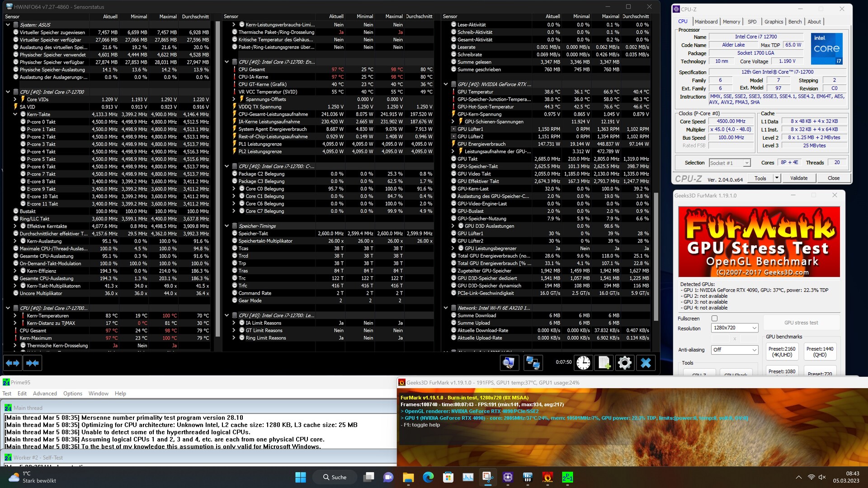Click the blue X close-sensors icon
Image resolution: width=868 pixels, height=488 pixels.
646,363
